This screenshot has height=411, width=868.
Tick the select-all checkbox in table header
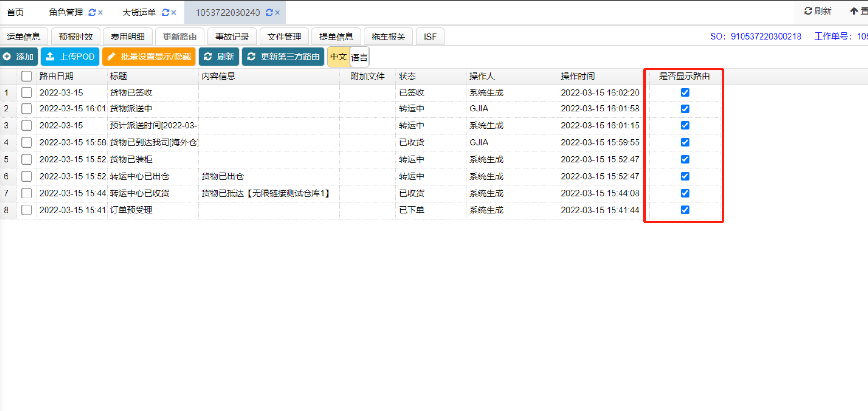pos(27,76)
